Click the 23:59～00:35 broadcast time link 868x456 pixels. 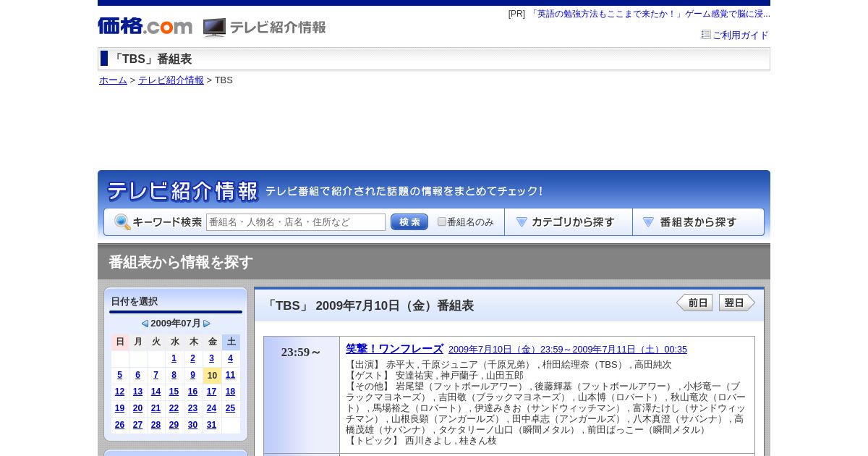568,350
